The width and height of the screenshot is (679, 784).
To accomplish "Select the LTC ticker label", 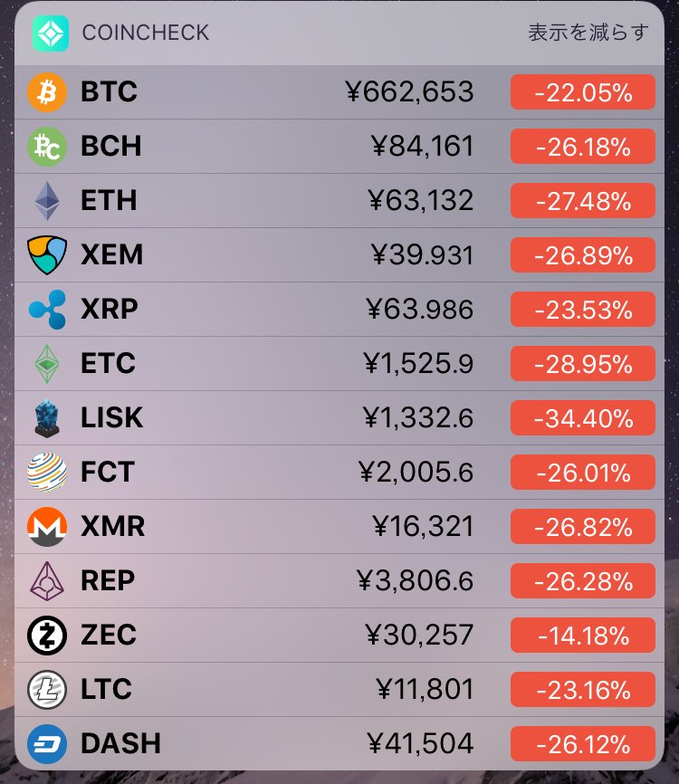I will 107,690.
